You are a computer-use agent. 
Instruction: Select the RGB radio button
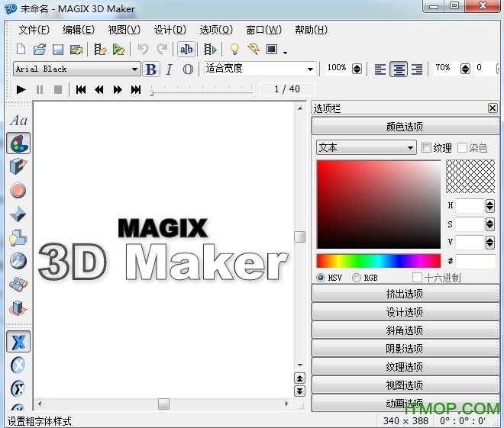(x=356, y=278)
